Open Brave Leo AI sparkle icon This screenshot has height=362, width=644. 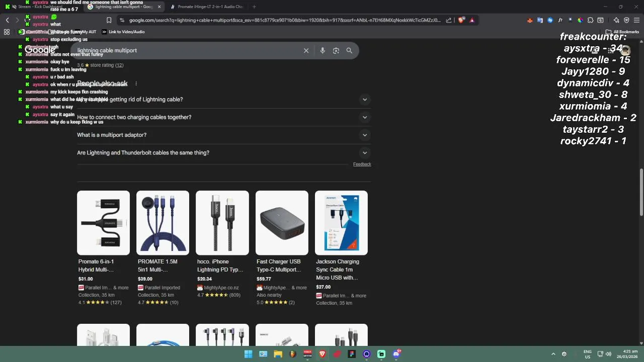[616, 20]
